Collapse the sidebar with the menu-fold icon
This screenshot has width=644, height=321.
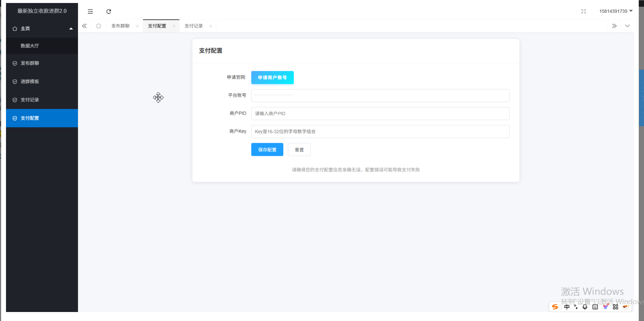[90, 11]
